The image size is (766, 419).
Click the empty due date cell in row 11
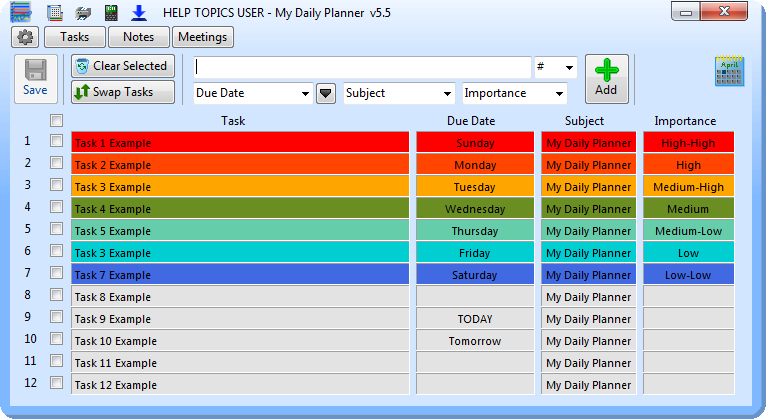(x=475, y=362)
